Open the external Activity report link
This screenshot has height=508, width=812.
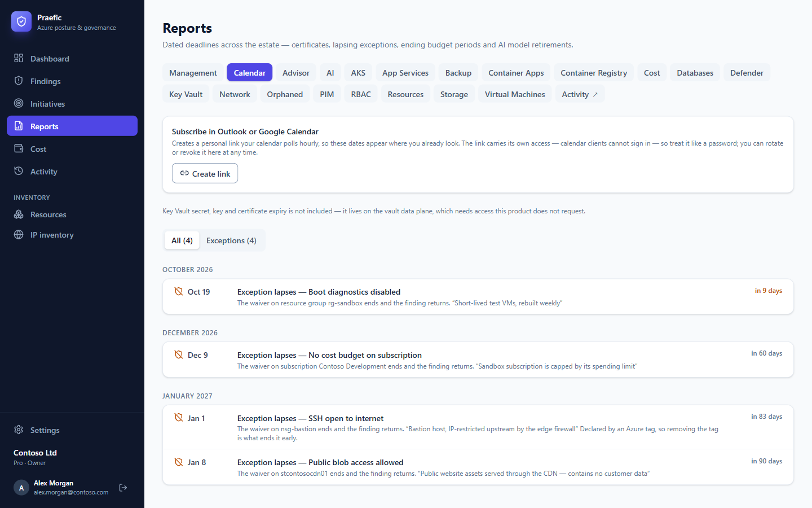[x=580, y=94]
